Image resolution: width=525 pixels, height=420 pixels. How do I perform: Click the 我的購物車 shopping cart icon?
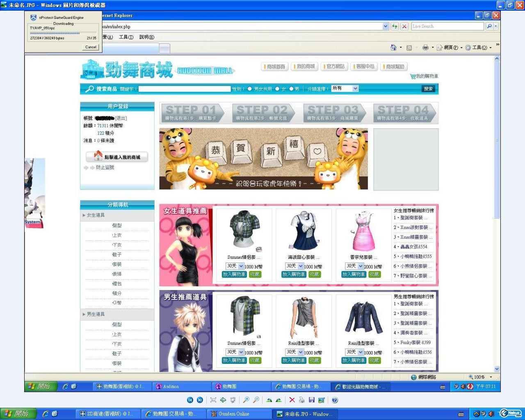coord(413,76)
